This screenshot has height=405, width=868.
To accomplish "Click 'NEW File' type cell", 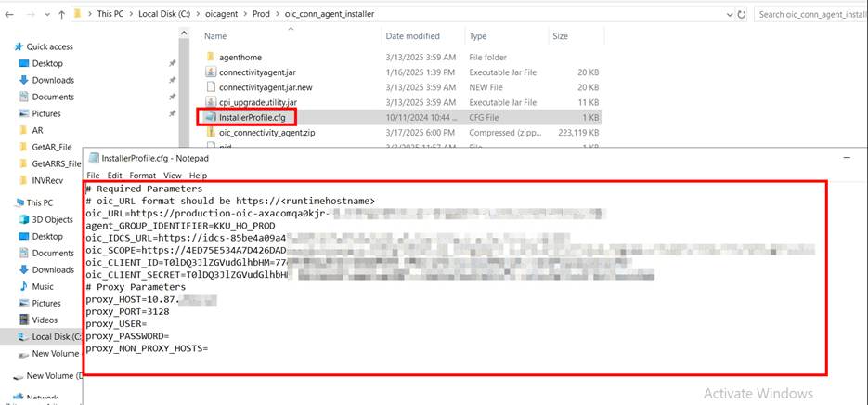I will [x=486, y=87].
